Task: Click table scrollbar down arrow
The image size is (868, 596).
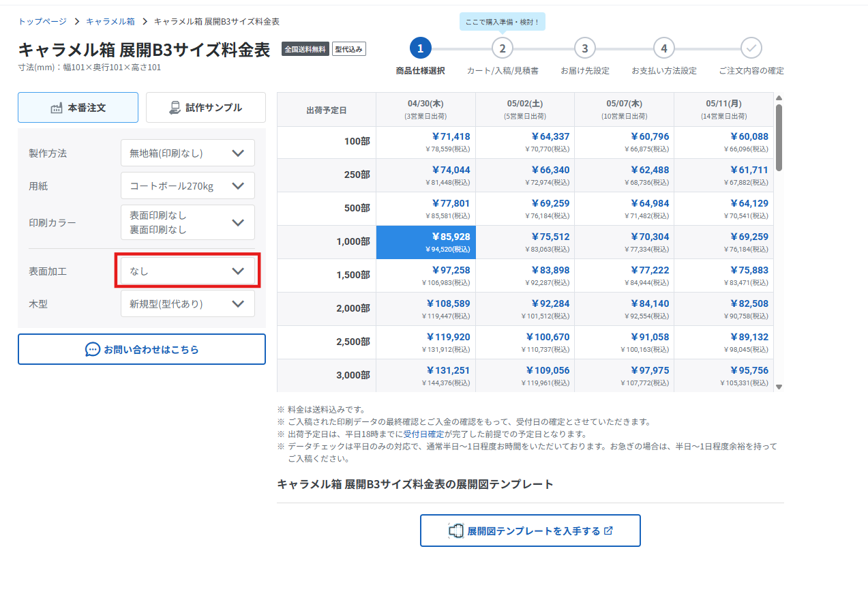Action: (x=779, y=387)
